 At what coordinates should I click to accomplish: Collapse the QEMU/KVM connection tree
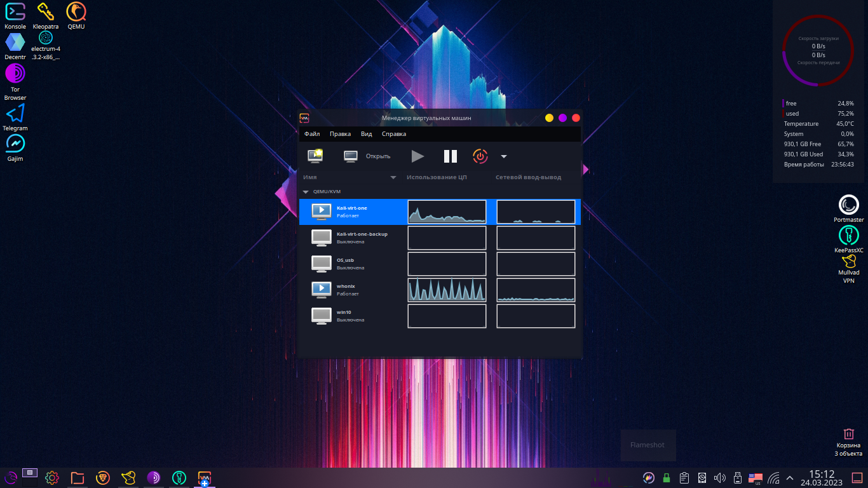pos(306,191)
